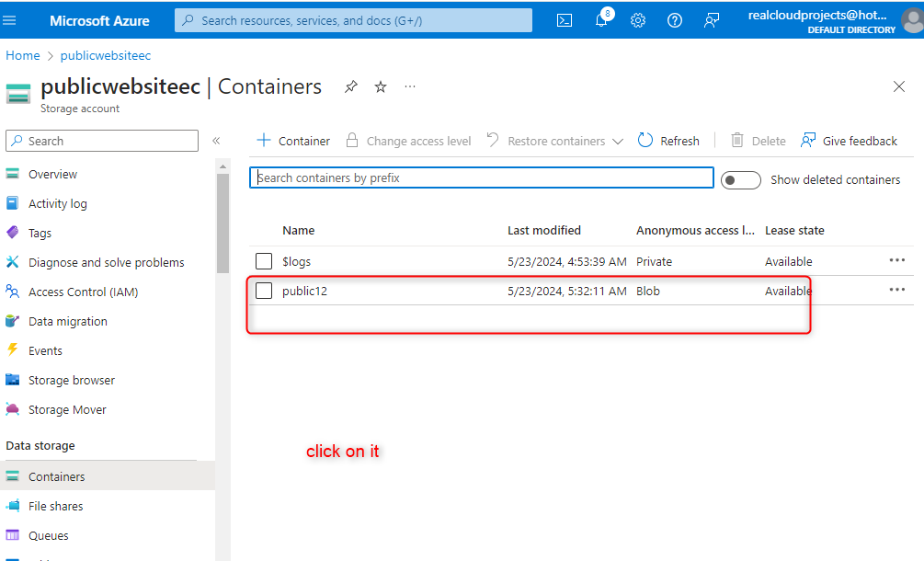Viewport: 924px width, 561px height.
Task: Expand the Restore containers dropdown
Action: pyautogui.click(x=617, y=141)
